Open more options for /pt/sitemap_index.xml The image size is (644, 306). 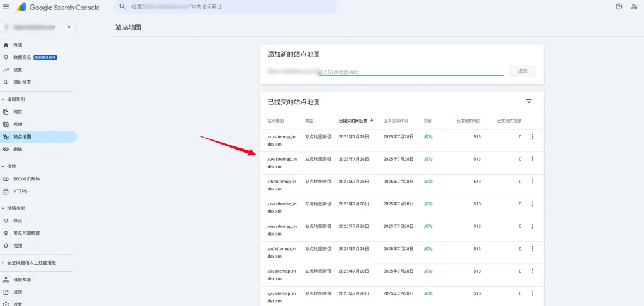pos(533,249)
